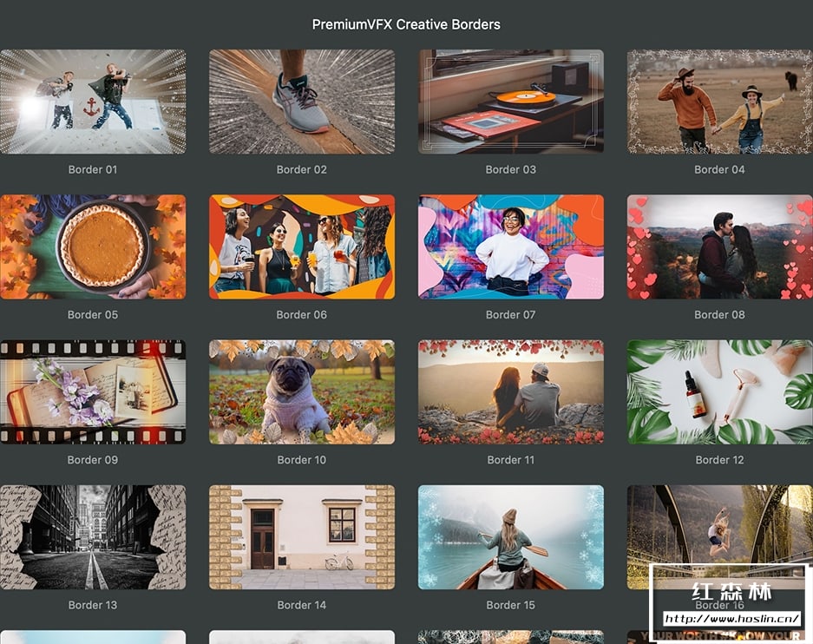Click the Border 11 label

coord(511,460)
